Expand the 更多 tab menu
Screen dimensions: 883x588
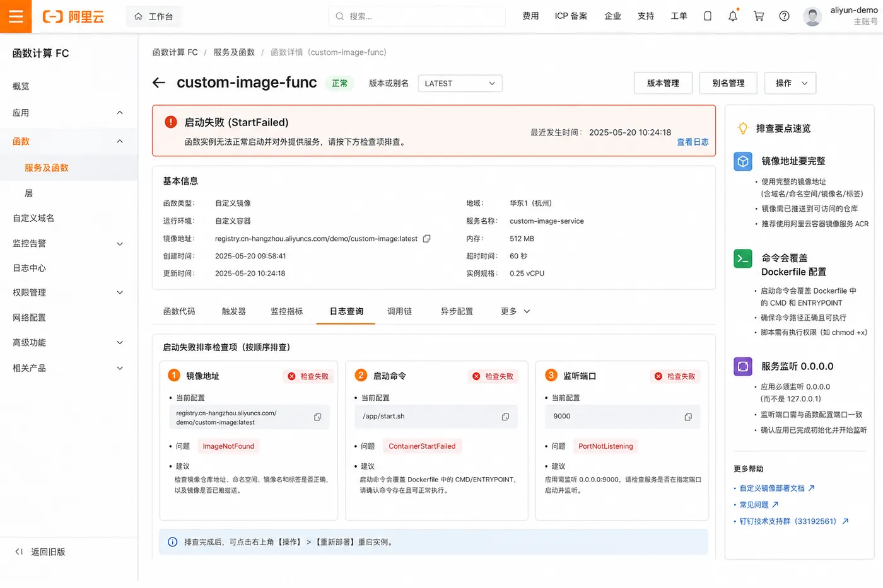515,311
